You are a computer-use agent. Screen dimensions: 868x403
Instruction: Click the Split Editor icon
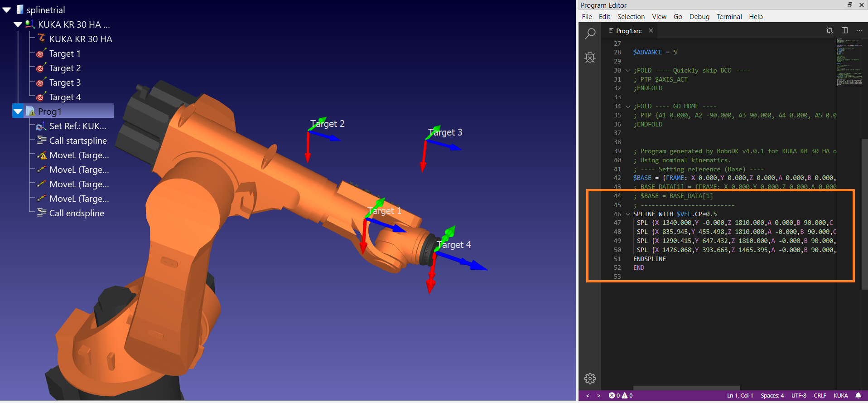844,30
